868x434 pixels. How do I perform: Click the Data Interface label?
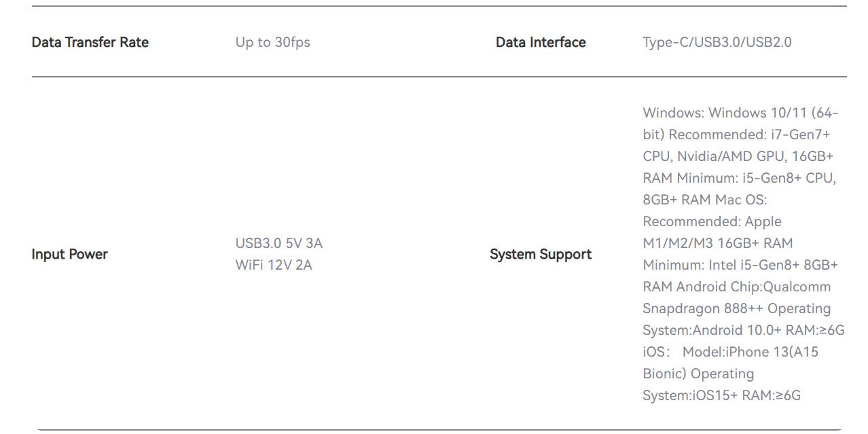click(541, 42)
